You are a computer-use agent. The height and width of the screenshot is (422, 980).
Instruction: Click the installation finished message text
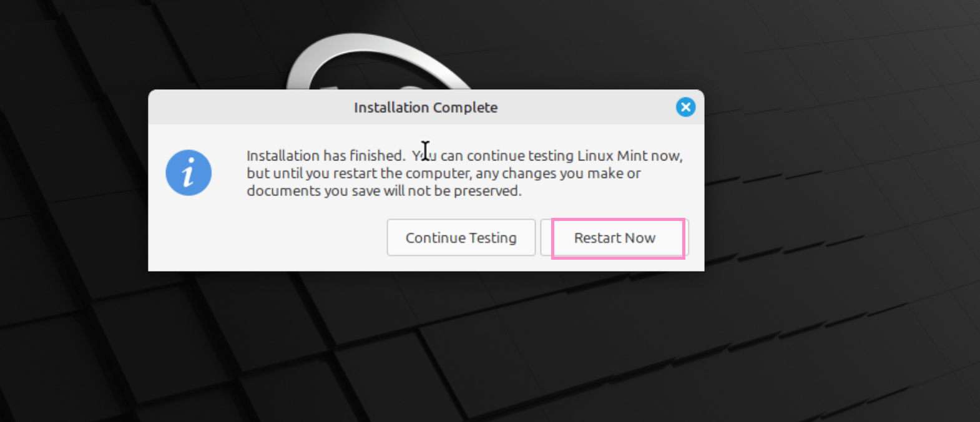pyautogui.click(x=464, y=173)
